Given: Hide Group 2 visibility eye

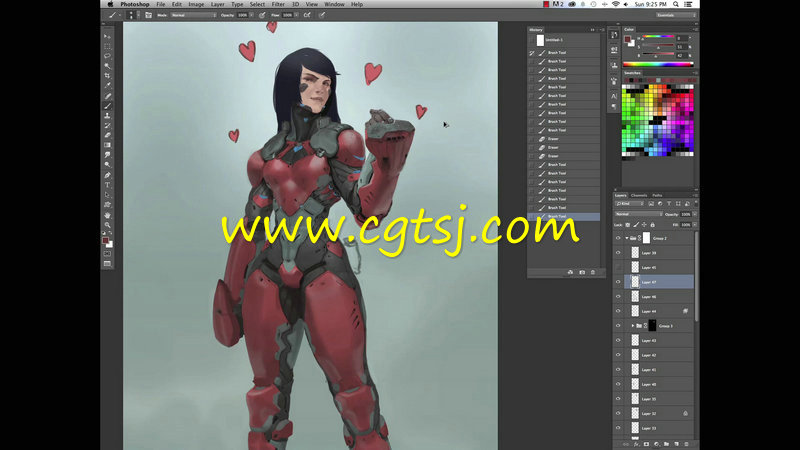Looking at the screenshot, I should (x=618, y=238).
